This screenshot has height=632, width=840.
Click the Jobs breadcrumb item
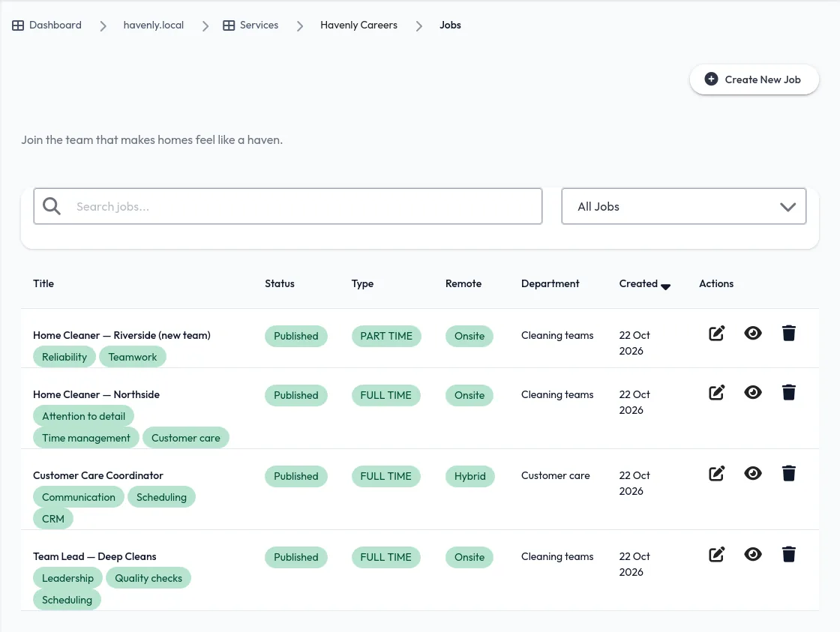[450, 25]
